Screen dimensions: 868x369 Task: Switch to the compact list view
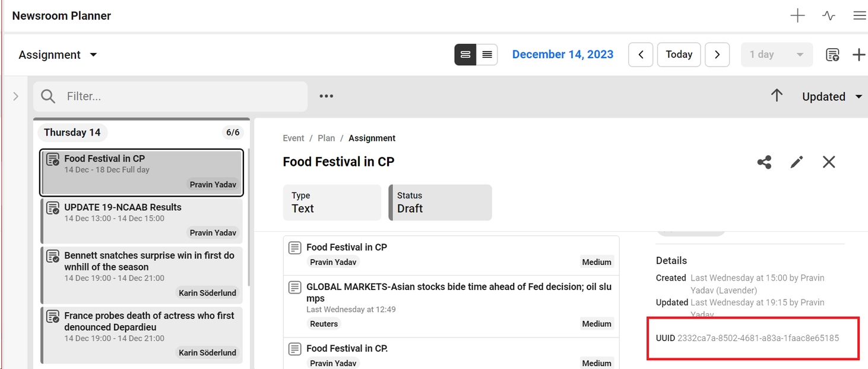coord(487,55)
